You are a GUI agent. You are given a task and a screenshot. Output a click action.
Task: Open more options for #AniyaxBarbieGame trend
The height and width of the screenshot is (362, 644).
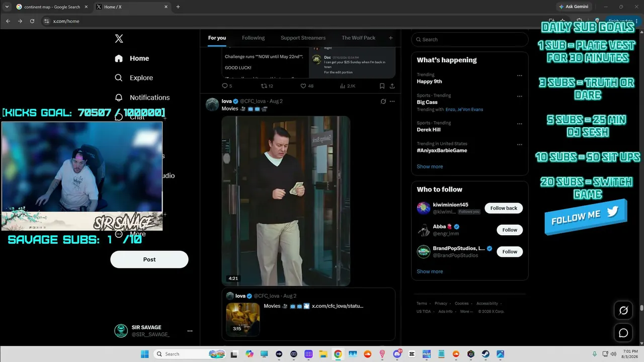pyautogui.click(x=520, y=144)
